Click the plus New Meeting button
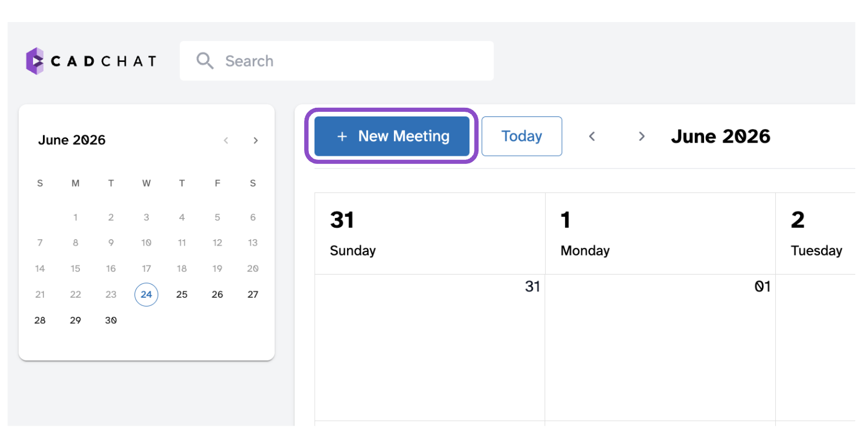The height and width of the screenshot is (431, 868). pos(392,136)
